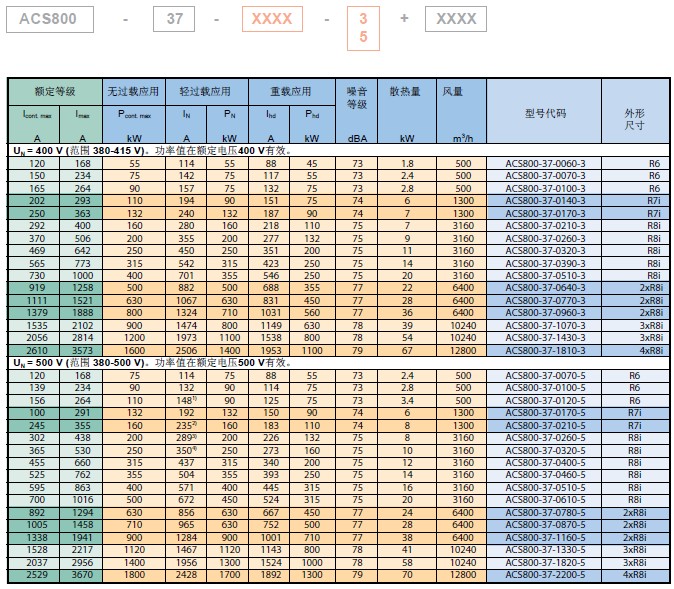Click the ACS800 box at the top
This screenshot has width=674, height=589.
point(50,19)
